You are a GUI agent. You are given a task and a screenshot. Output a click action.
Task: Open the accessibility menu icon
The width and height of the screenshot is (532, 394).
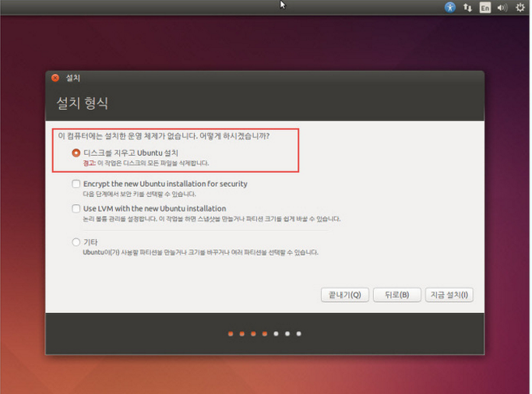tap(450, 7)
